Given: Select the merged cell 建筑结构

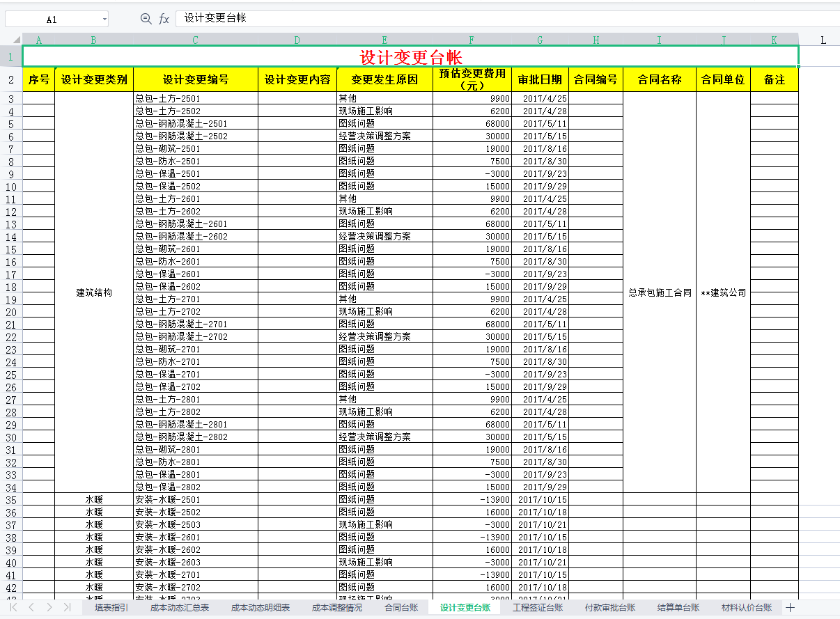Looking at the screenshot, I should pyautogui.click(x=94, y=292).
